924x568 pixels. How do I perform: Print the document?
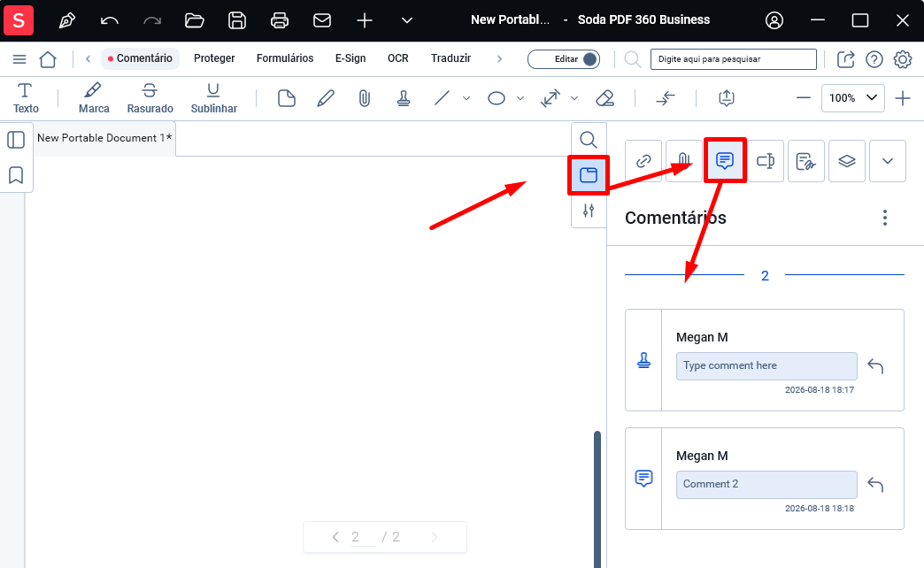(280, 20)
